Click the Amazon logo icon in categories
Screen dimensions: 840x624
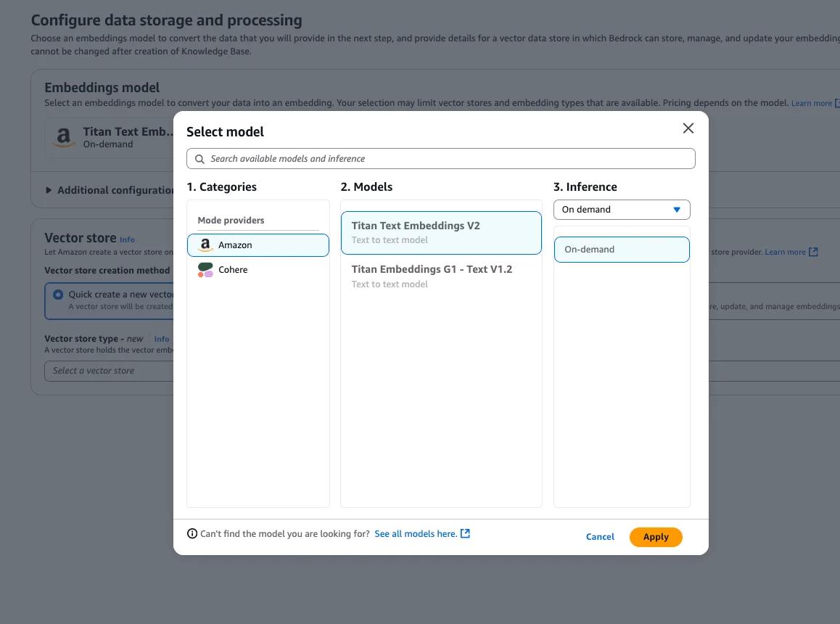click(x=205, y=245)
